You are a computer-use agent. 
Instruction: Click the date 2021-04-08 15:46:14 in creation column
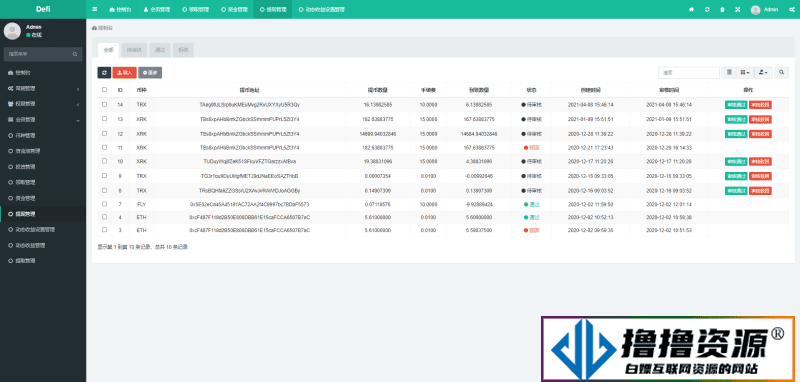click(x=590, y=105)
